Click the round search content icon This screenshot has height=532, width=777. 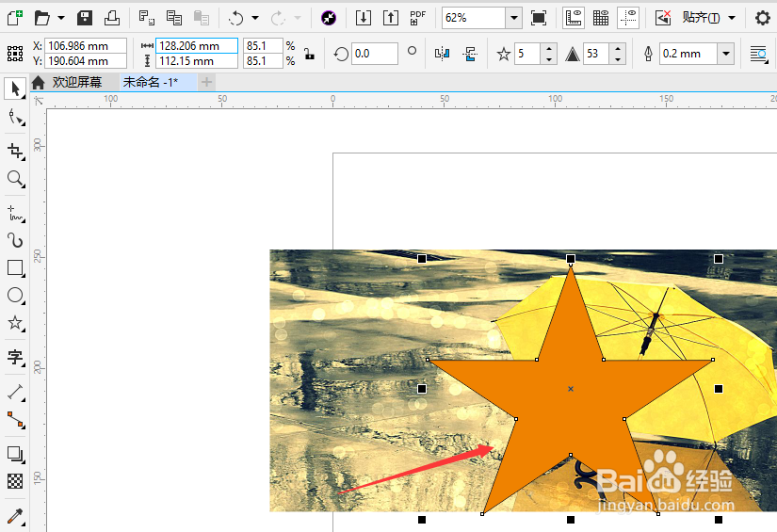point(329,18)
